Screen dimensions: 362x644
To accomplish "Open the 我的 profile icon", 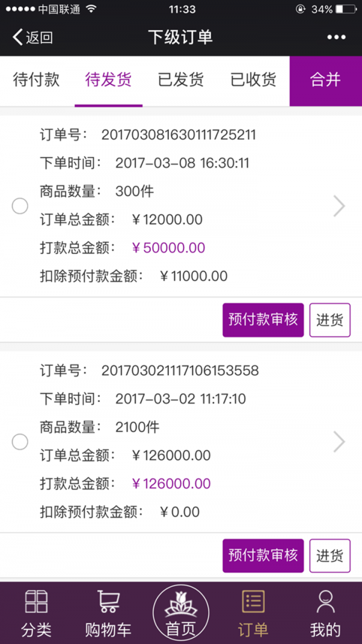I will pyautogui.click(x=325, y=602).
